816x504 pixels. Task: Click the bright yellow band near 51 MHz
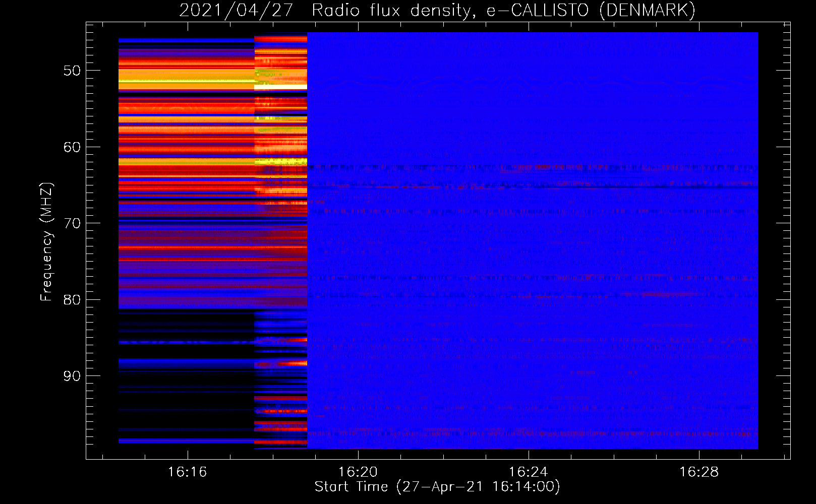[x=187, y=80]
